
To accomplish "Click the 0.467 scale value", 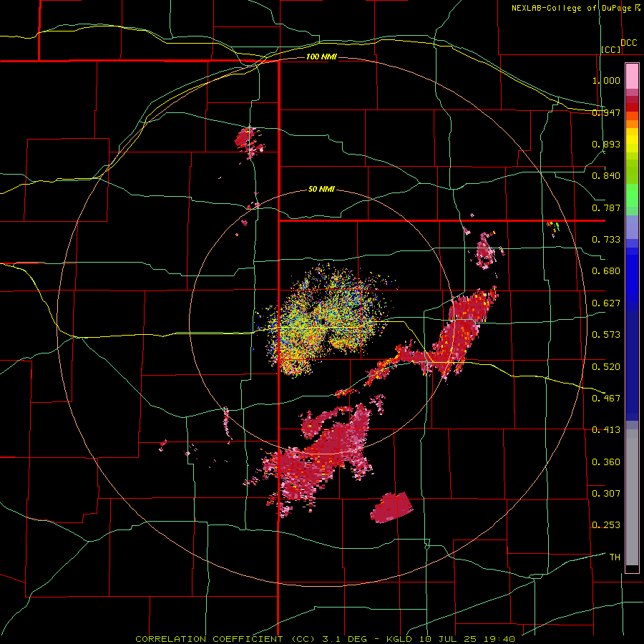I will tap(606, 398).
